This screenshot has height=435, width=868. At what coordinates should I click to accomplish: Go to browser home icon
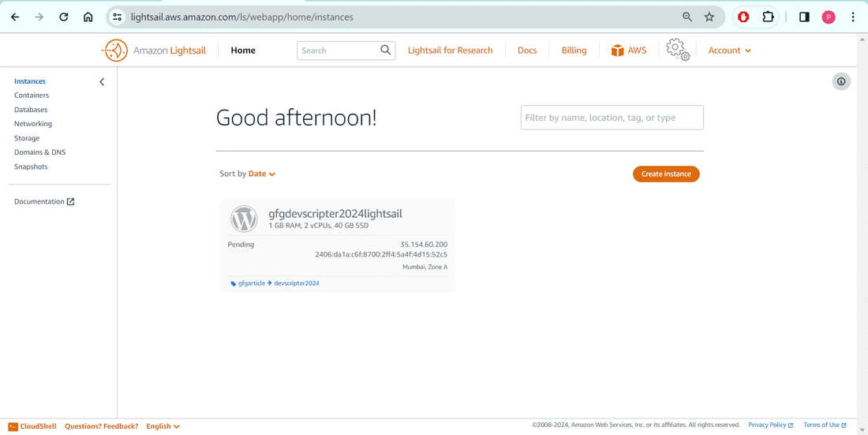coord(88,17)
